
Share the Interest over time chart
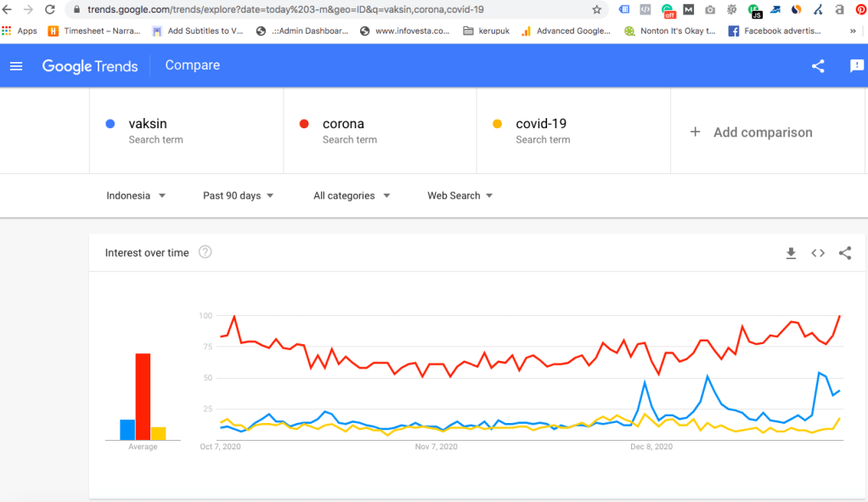pyautogui.click(x=845, y=253)
